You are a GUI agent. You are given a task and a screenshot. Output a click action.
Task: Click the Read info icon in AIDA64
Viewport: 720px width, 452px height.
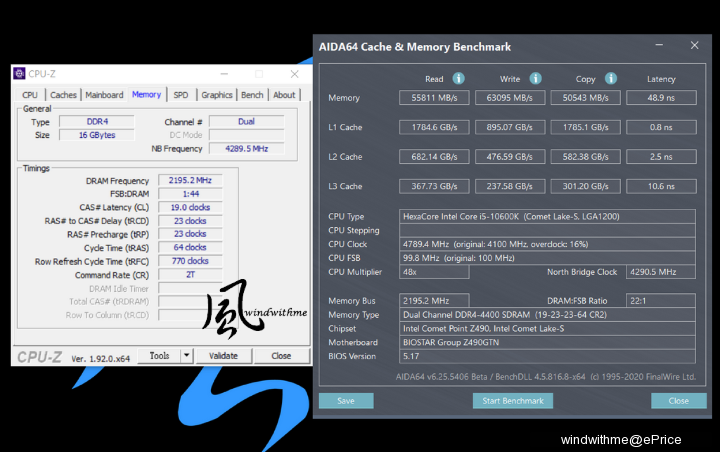[x=458, y=79]
